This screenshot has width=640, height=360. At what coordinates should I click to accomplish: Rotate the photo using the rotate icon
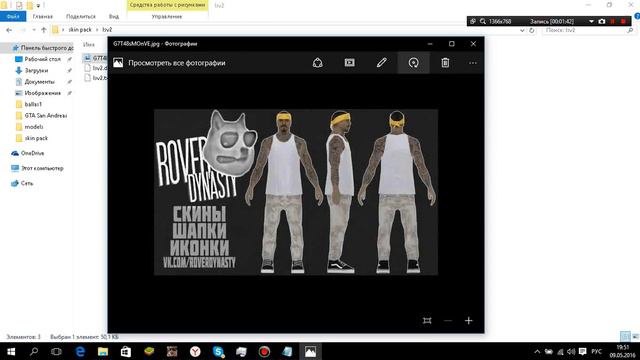(413, 63)
